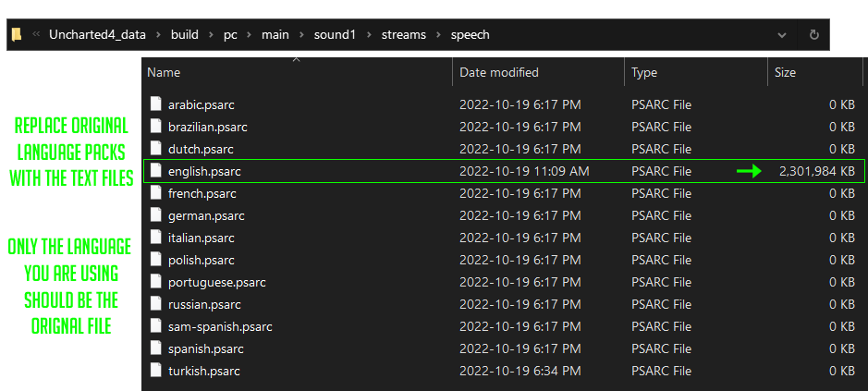The image size is (868, 391).
Task: Sort by the Type column header
Action: 644,72
